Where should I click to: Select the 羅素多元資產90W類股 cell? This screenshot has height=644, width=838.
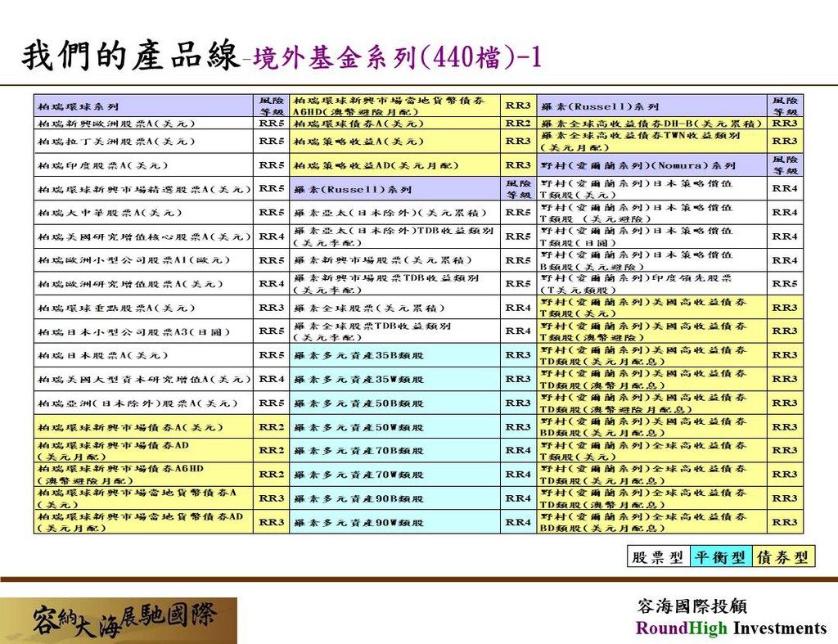pos(394,522)
